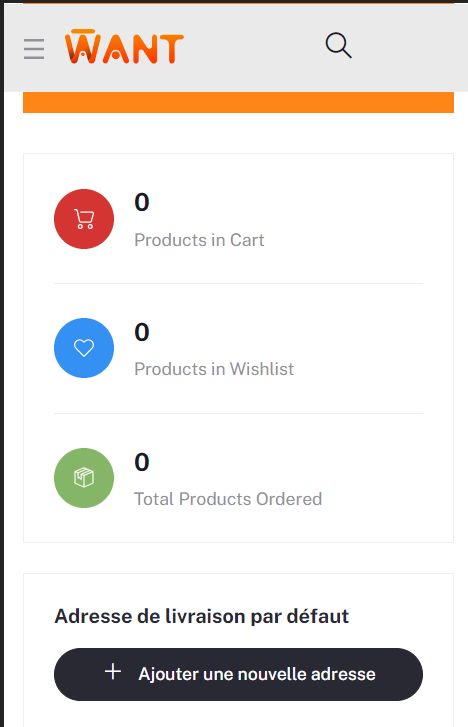This screenshot has width=468, height=727.
Task: Open the hamburger navigation menu
Action: 34,49
